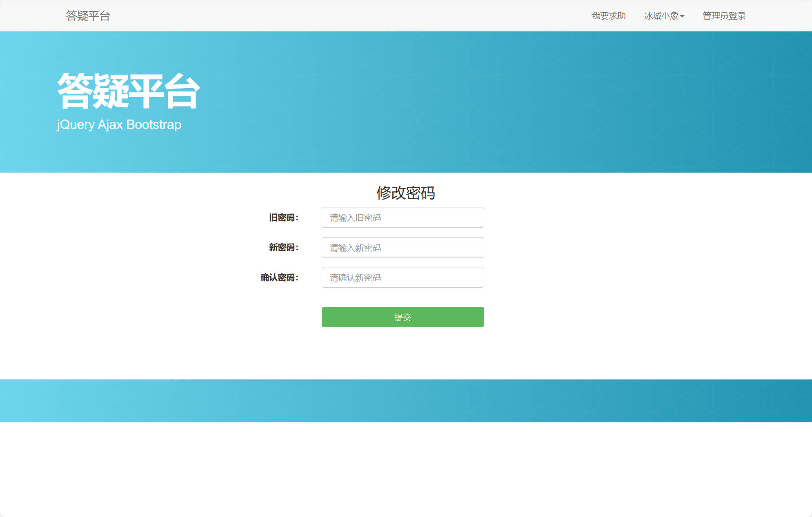
Task: Click the blue footer banner area
Action: coord(406,400)
